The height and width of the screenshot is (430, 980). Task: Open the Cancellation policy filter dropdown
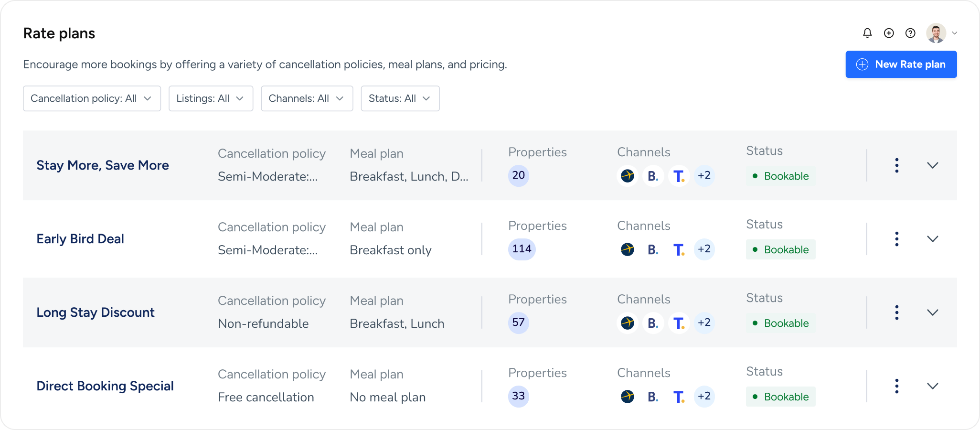pyautogui.click(x=92, y=98)
